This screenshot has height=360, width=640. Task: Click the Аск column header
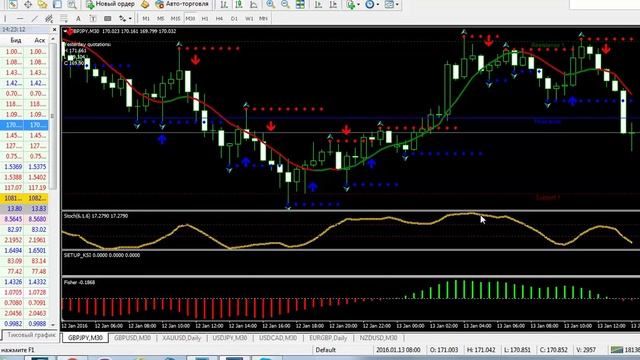39,40
